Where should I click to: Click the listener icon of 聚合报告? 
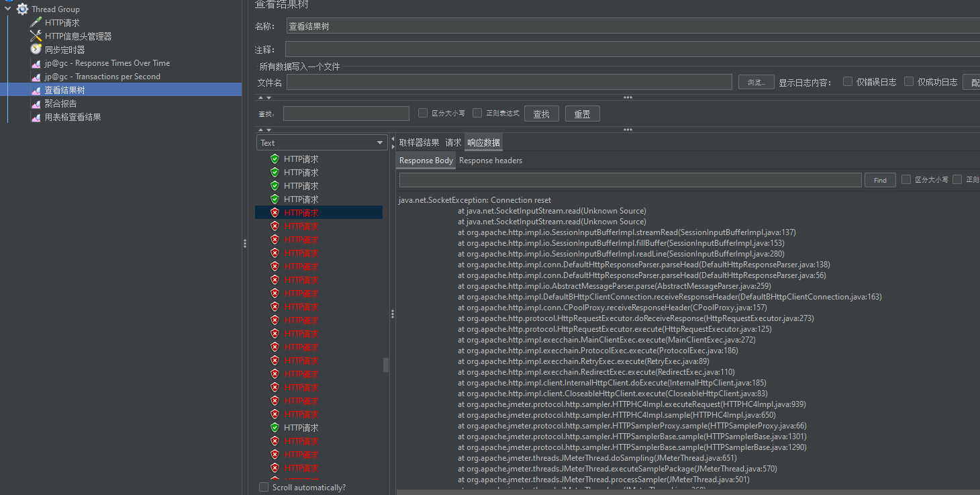pyautogui.click(x=36, y=103)
